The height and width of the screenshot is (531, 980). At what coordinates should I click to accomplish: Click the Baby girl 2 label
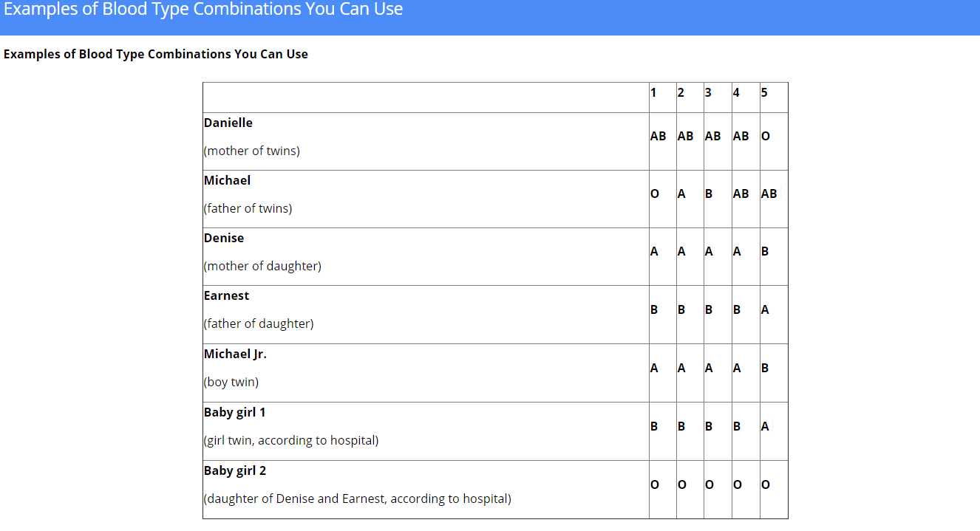(x=234, y=470)
